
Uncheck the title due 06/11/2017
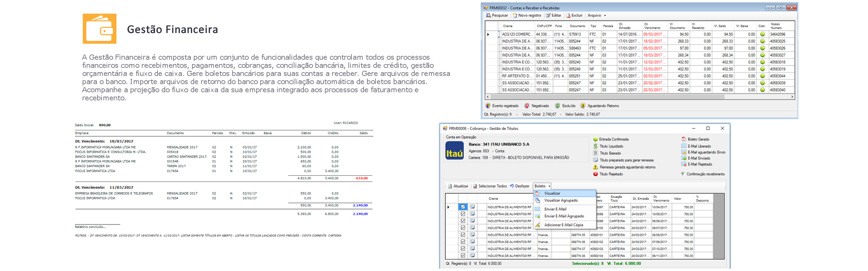tap(463, 256)
